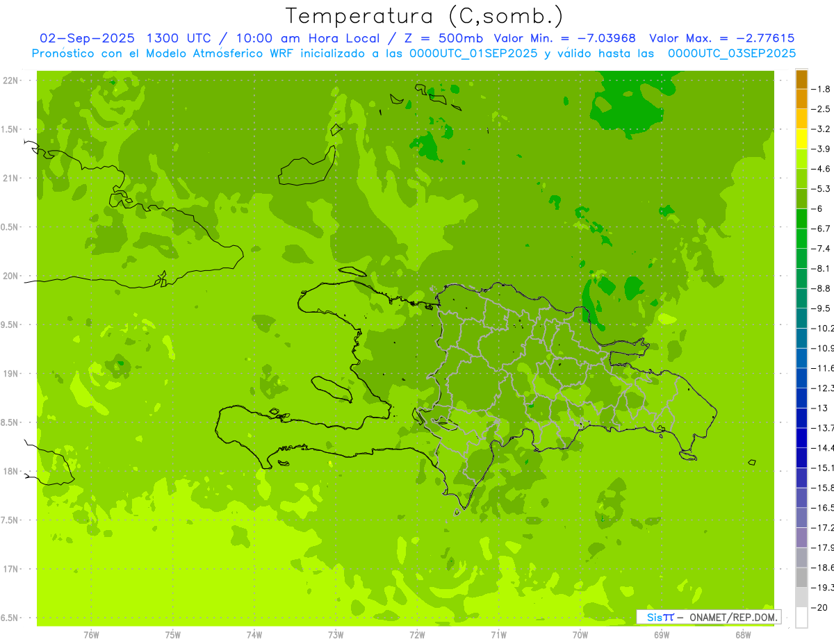834x644 pixels.
Task: Click the "76W" longitude label
Action: [91, 634]
